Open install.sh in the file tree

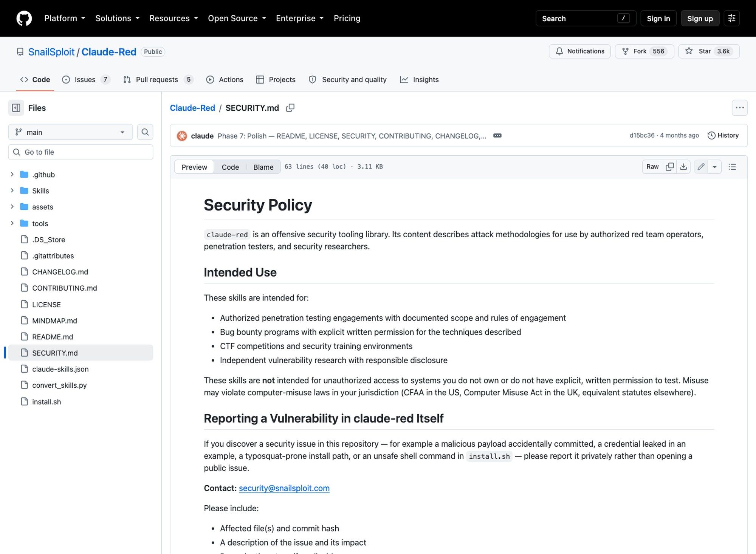click(x=46, y=402)
